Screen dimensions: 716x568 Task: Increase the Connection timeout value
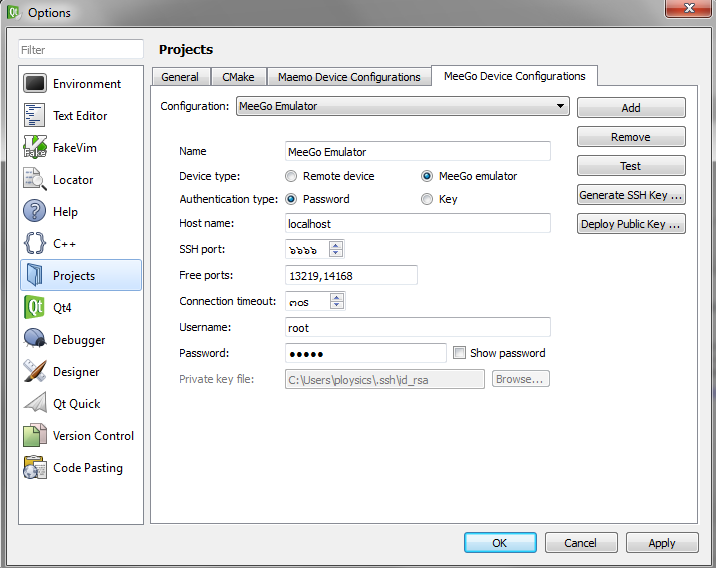pos(337,297)
